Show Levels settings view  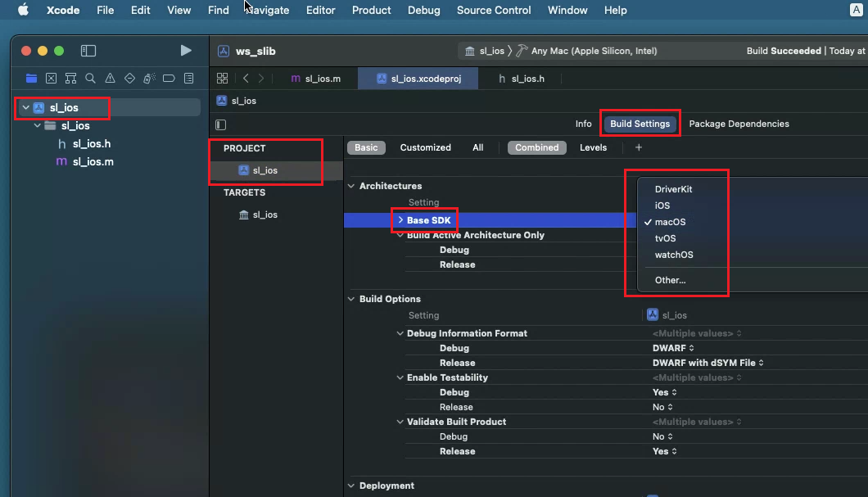(x=593, y=147)
